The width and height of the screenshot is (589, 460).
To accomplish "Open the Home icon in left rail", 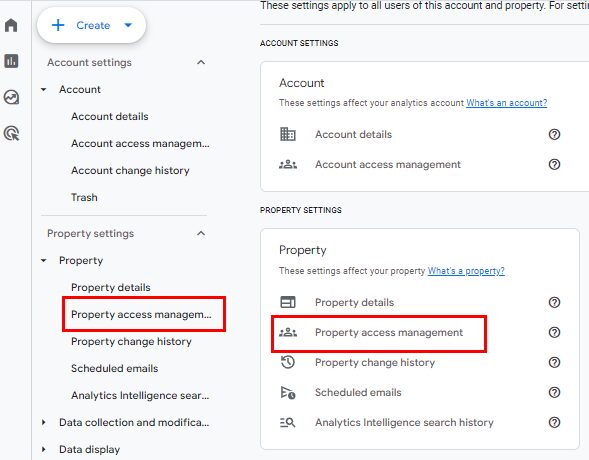I will tap(11, 25).
